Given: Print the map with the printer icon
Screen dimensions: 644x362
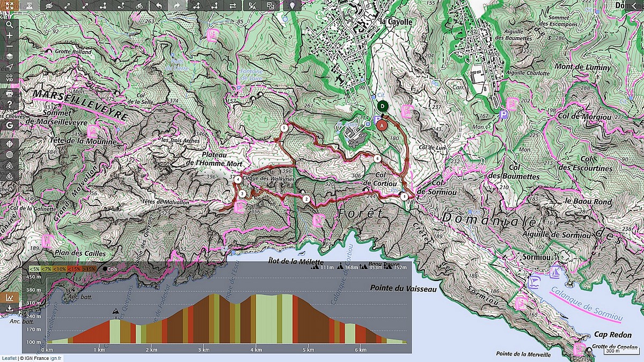Looking at the screenshot, I should pyautogui.click(x=10, y=93).
